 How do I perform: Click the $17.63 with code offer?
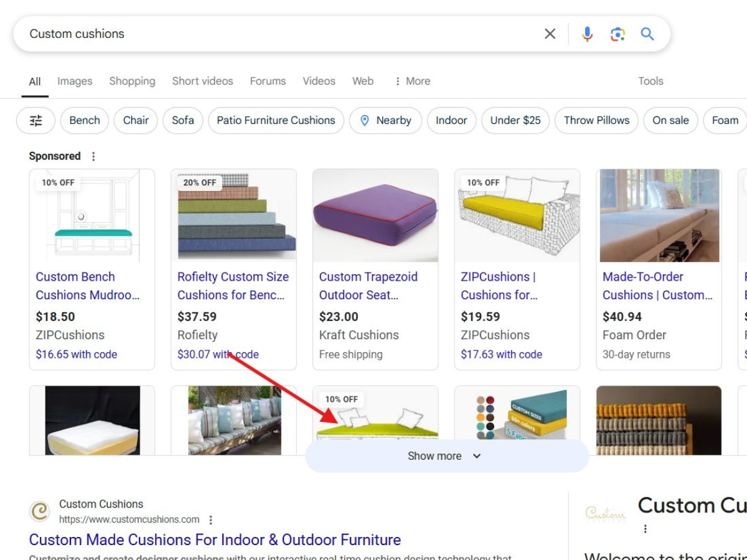click(x=501, y=355)
